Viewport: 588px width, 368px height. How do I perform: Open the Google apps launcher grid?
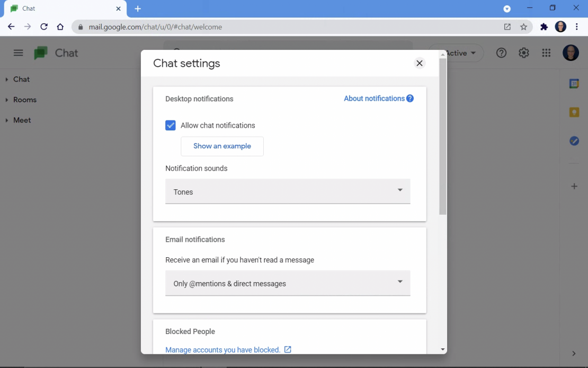coord(546,52)
